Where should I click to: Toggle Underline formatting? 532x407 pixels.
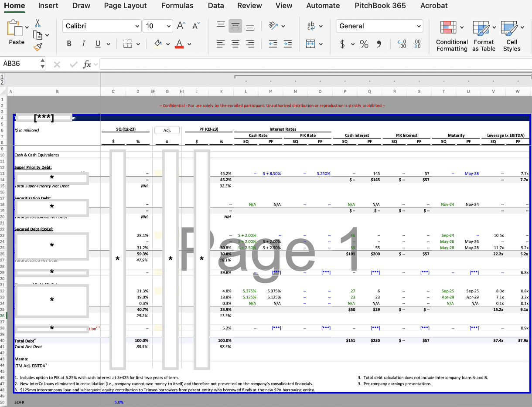pyautogui.click(x=97, y=44)
